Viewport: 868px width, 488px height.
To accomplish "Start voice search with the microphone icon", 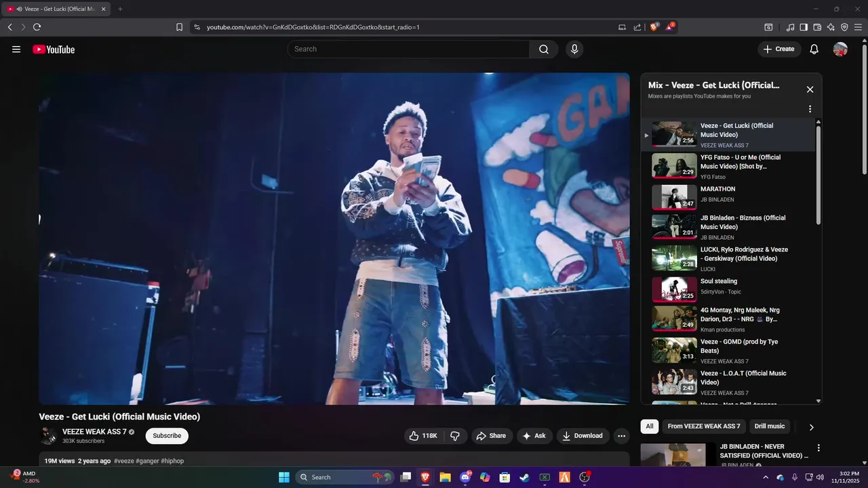I will 574,49.
